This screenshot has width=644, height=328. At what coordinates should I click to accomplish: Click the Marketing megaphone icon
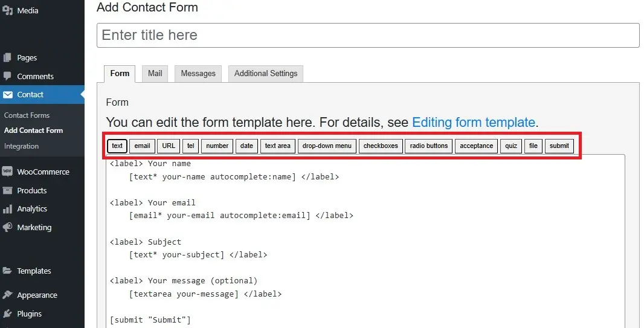click(8, 228)
